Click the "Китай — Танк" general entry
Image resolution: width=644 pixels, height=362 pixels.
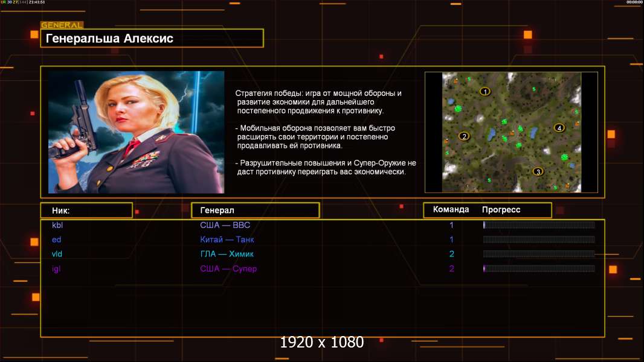pos(227,240)
